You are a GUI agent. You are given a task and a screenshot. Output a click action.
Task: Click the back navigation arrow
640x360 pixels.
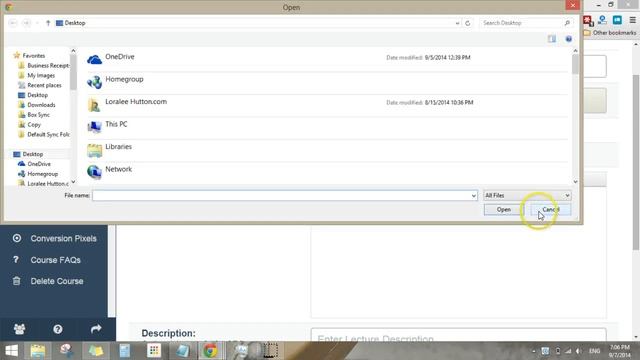pyautogui.click(x=13, y=23)
